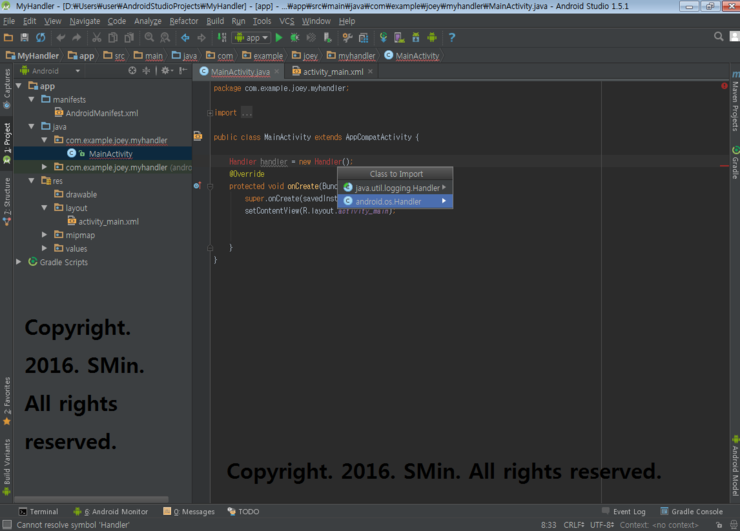Open the Messages tool window

(x=189, y=512)
